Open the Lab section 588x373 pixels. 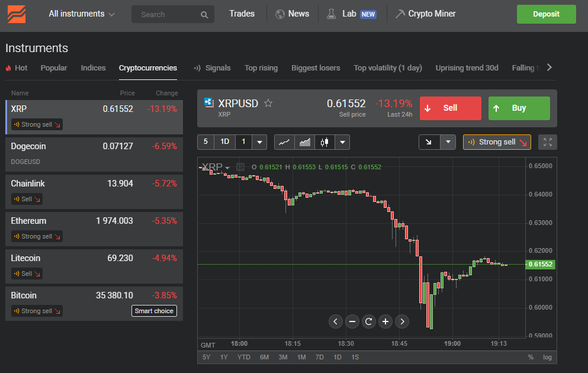(x=349, y=14)
